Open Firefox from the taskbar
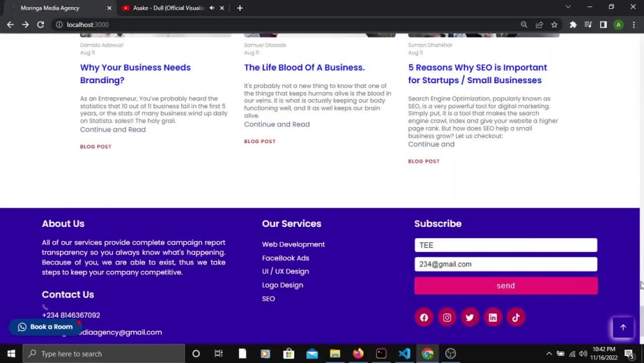The width and height of the screenshot is (644, 363). click(x=358, y=353)
